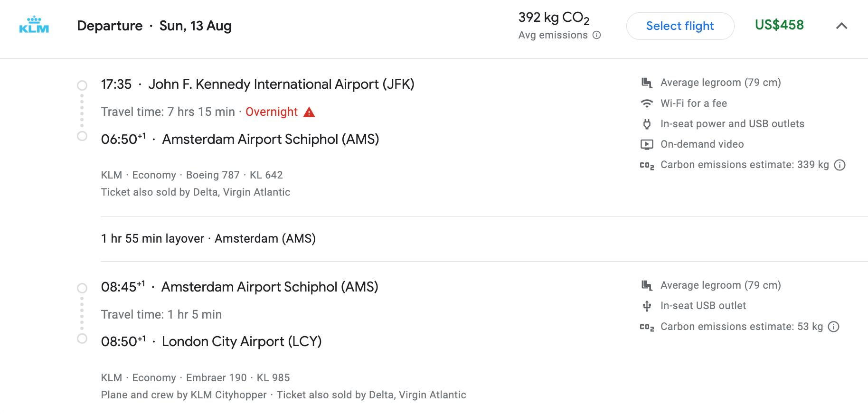Click the London City arrival circle marker
The height and width of the screenshot is (414, 868).
82,339
